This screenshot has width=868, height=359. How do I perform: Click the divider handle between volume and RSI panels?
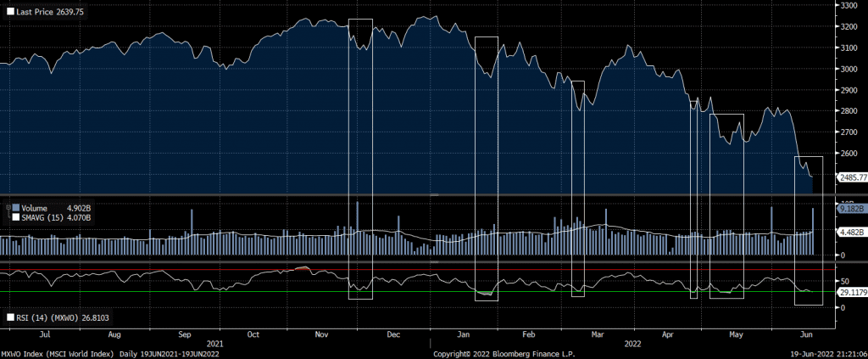click(x=435, y=261)
